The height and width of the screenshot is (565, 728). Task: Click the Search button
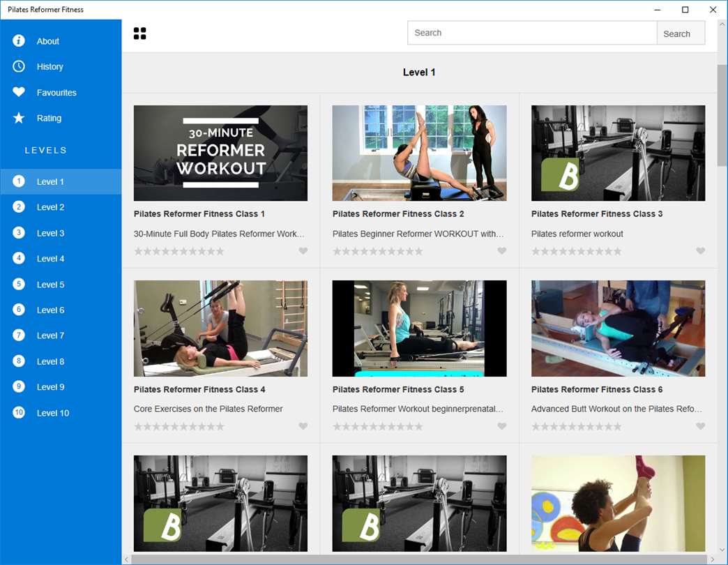coord(681,33)
